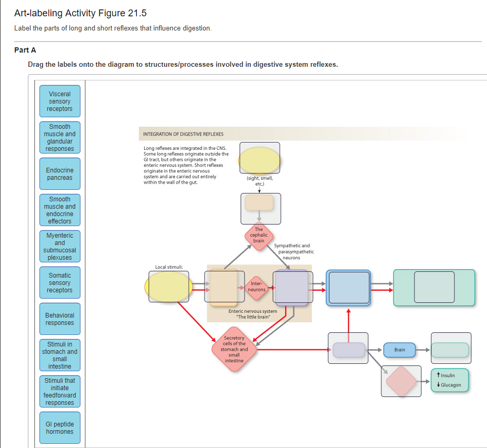Viewport: 487px width, 448px height.
Task: Click the Insulin Glucagon box
Action: [450, 379]
